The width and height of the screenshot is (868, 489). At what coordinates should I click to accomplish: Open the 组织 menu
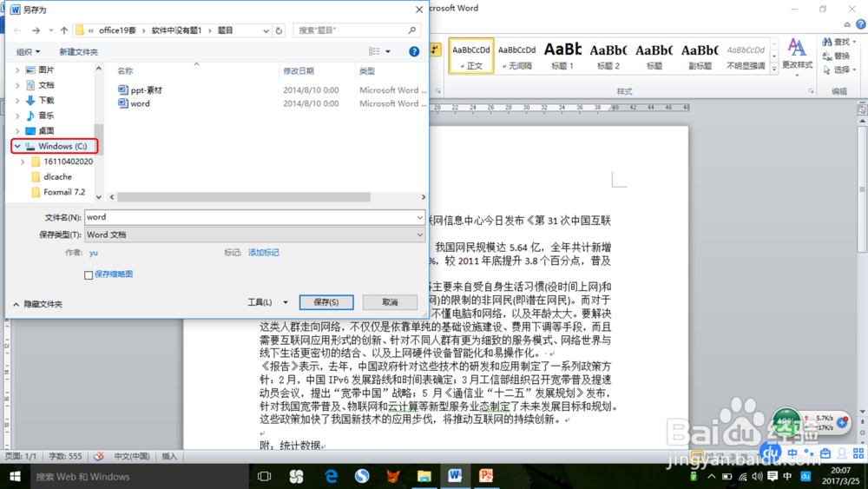tap(29, 51)
